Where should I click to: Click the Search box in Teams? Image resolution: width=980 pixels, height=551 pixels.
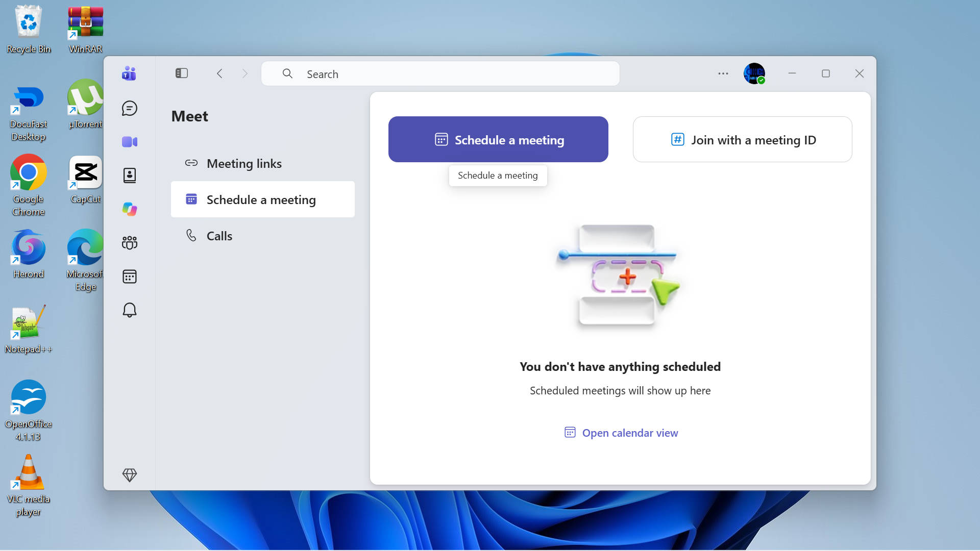point(440,74)
